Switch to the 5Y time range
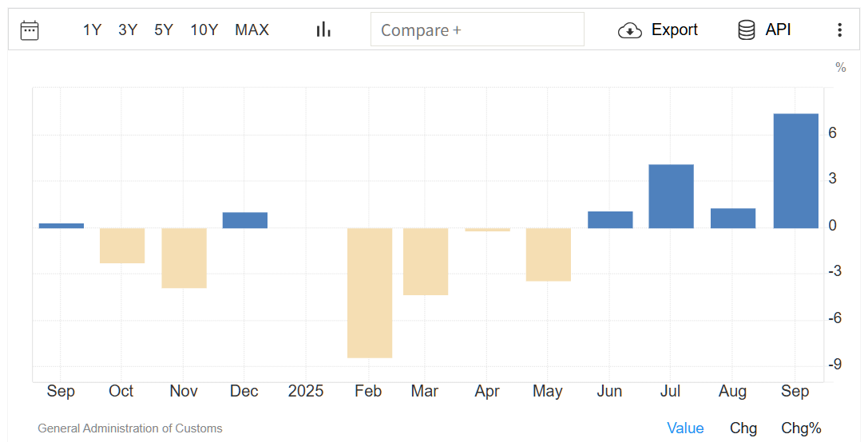The height and width of the screenshot is (442, 868). pos(164,30)
